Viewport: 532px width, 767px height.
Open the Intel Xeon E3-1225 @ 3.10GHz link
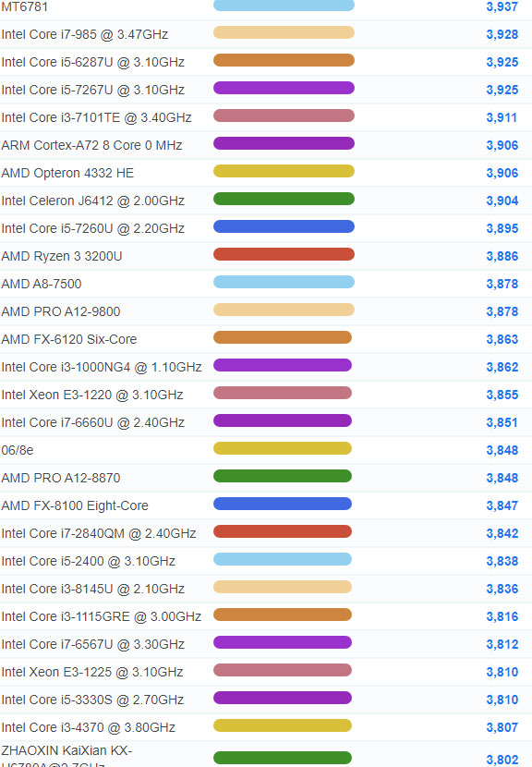coord(92,672)
